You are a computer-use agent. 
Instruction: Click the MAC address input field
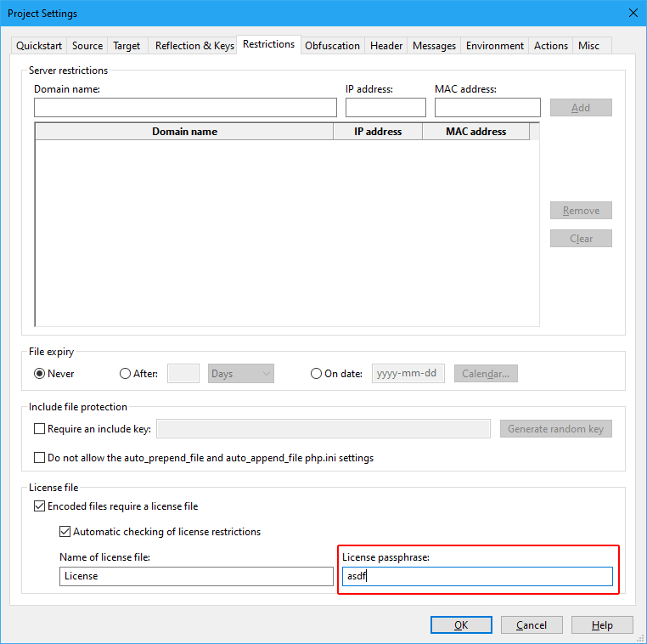487,108
